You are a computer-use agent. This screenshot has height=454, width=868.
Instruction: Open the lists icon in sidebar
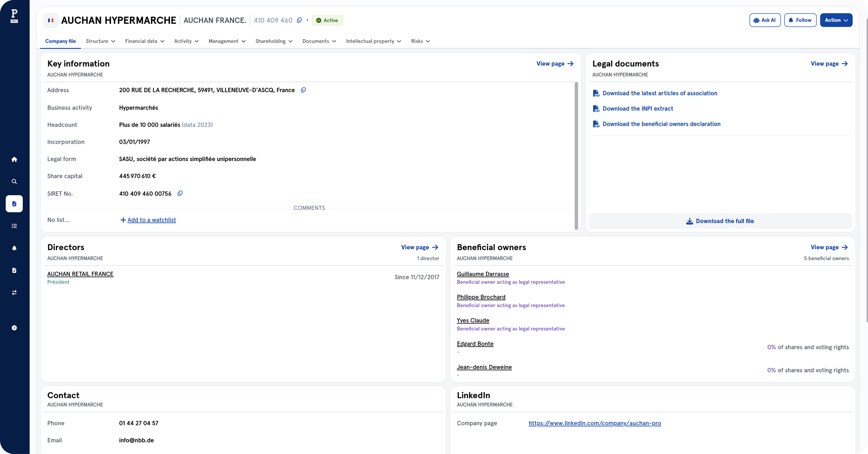click(x=14, y=226)
